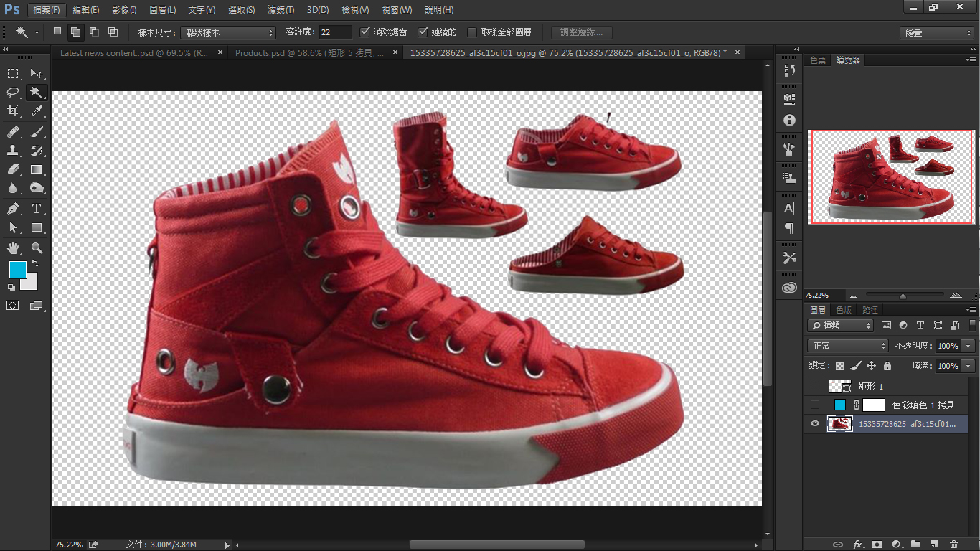
Task: Open the 種類 layer filter dropdown
Action: pyautogui.click(x=840, y=325)
